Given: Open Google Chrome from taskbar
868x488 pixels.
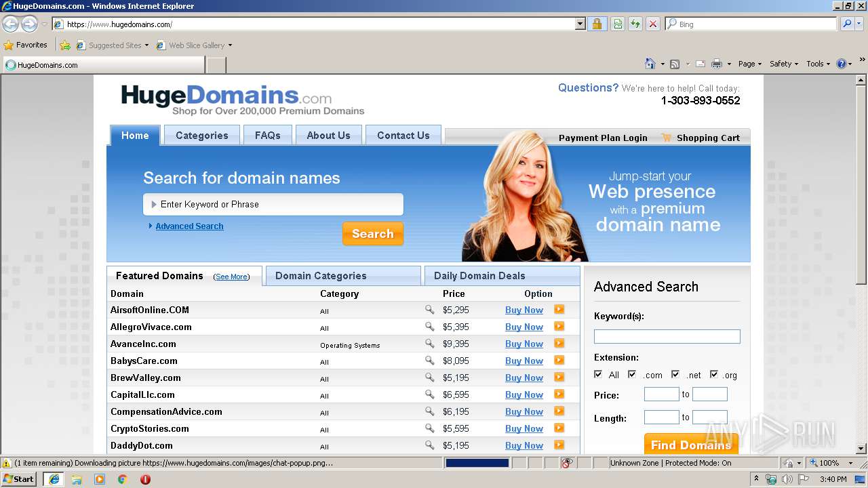Looking at the screenshot, I should (123, 479).
